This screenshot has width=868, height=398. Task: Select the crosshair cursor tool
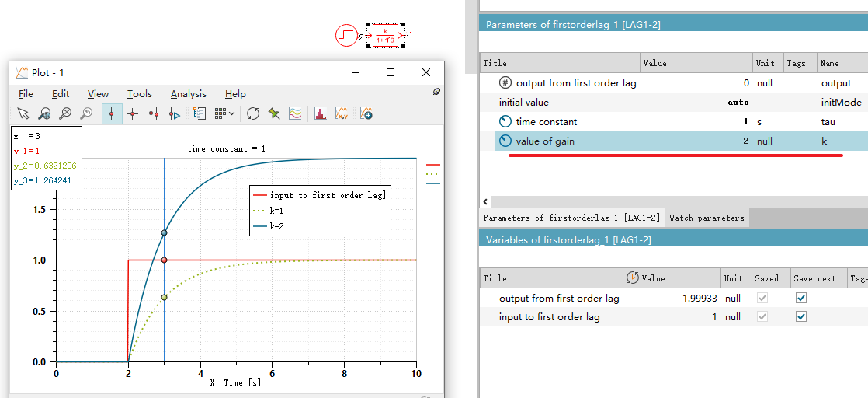click(x=133, y=113)
